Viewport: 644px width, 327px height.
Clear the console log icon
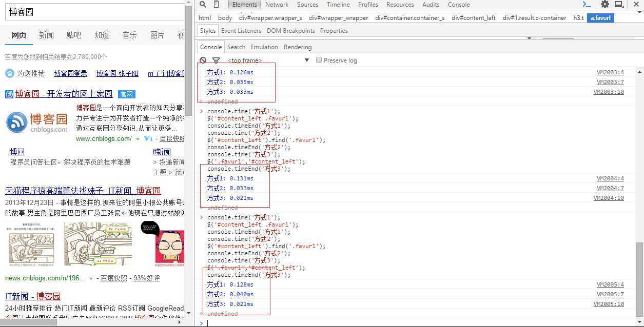tap(203, 60)
